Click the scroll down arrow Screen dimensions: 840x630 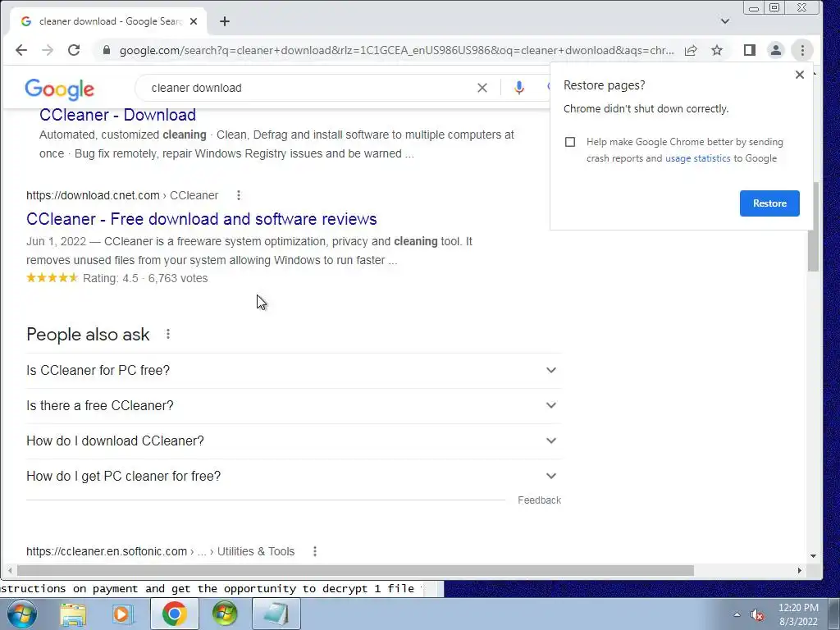click(813, 556)
